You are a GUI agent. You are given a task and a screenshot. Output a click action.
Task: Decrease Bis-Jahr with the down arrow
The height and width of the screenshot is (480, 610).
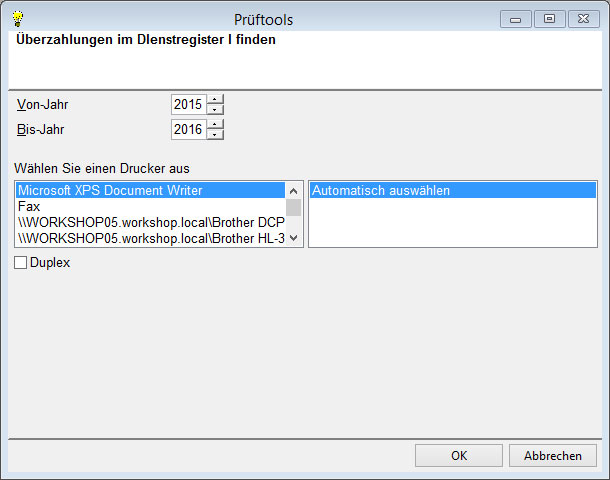click(x=216, y=134)
